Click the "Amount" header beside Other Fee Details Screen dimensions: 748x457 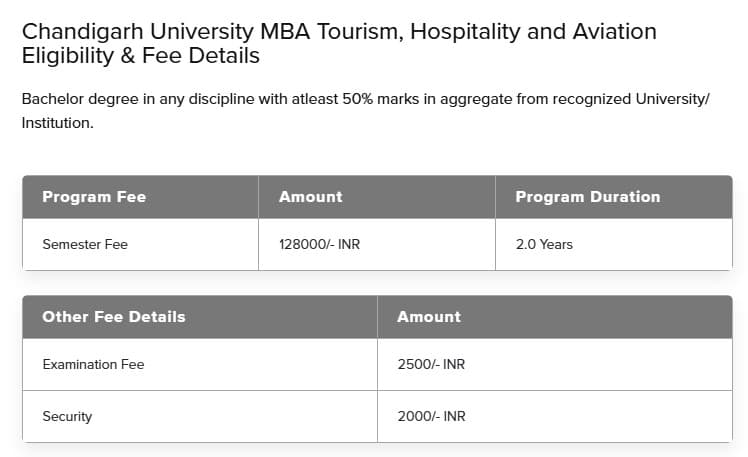click(429, 317)
